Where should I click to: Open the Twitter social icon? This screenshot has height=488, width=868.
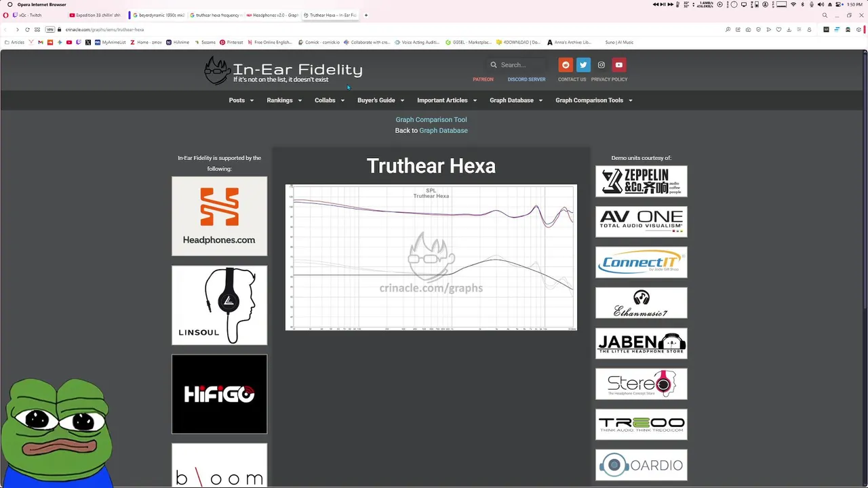point(583,65)
